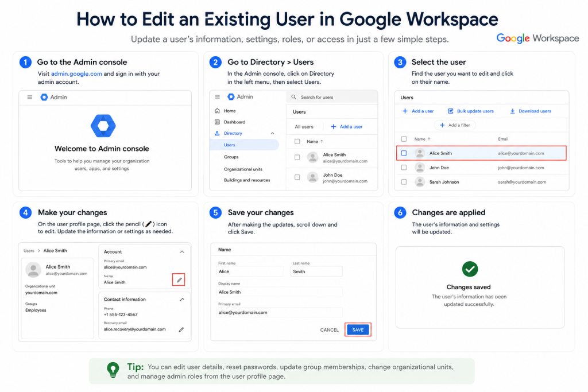Select Users under Directory
Screen dimensions: 588x392
(x=244, y=145)
